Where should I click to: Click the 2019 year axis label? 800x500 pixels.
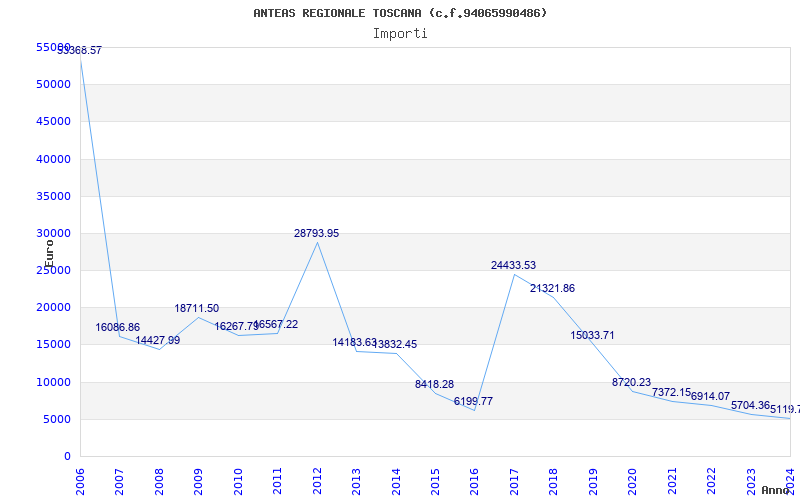point(593,482)
